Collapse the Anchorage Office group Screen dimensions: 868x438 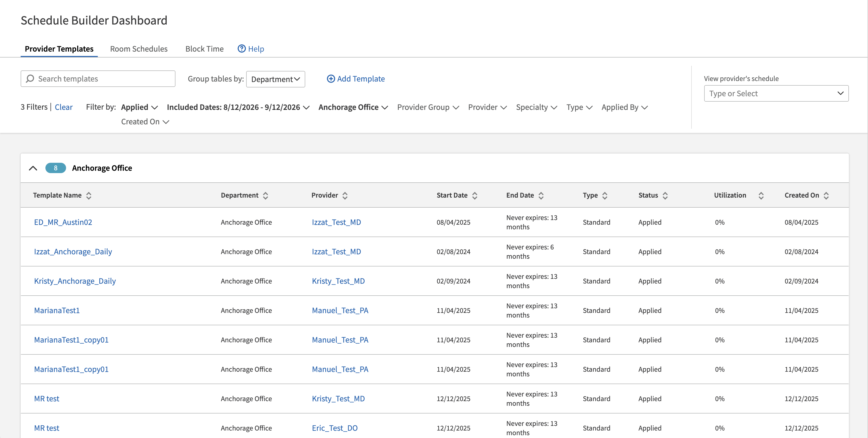(33, 168)
